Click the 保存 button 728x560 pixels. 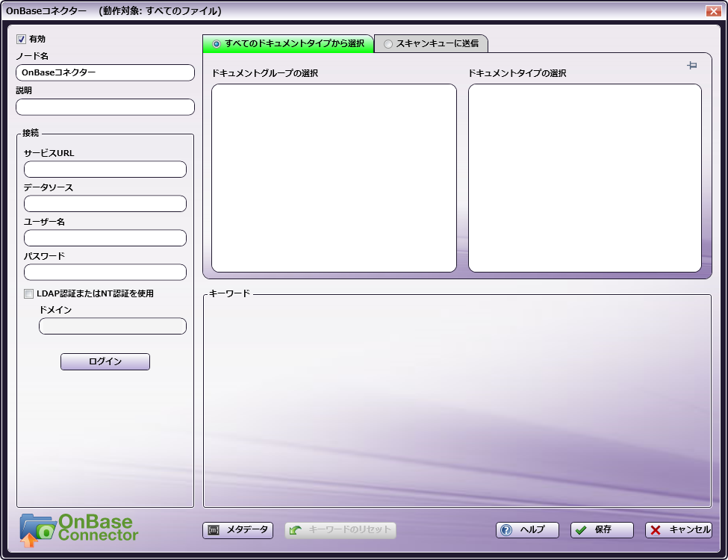(x=602, y=530)
